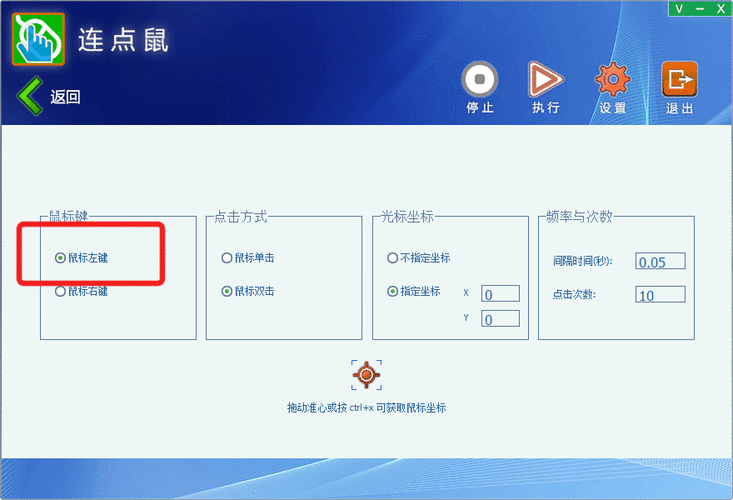This screenshot has height=500, width=733.
Task: Select the 鼠标右键 radio button
Action: 60,291
